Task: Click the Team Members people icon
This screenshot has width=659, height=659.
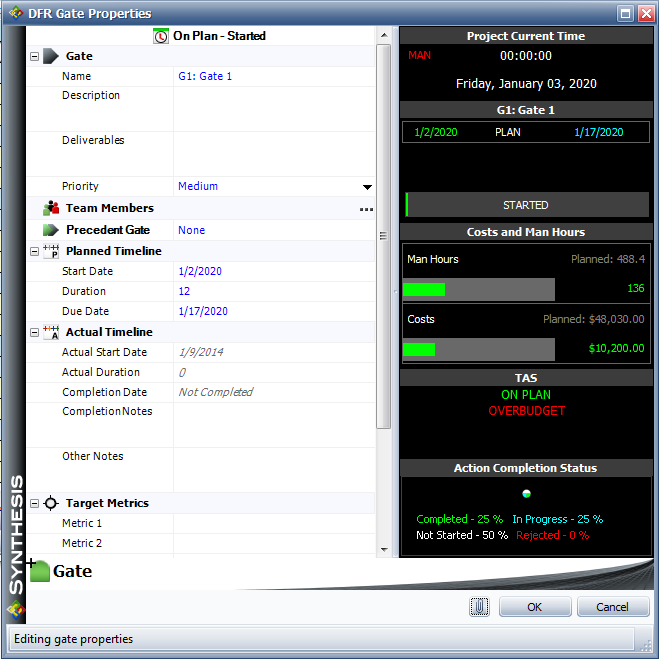Action: point(52,208)
